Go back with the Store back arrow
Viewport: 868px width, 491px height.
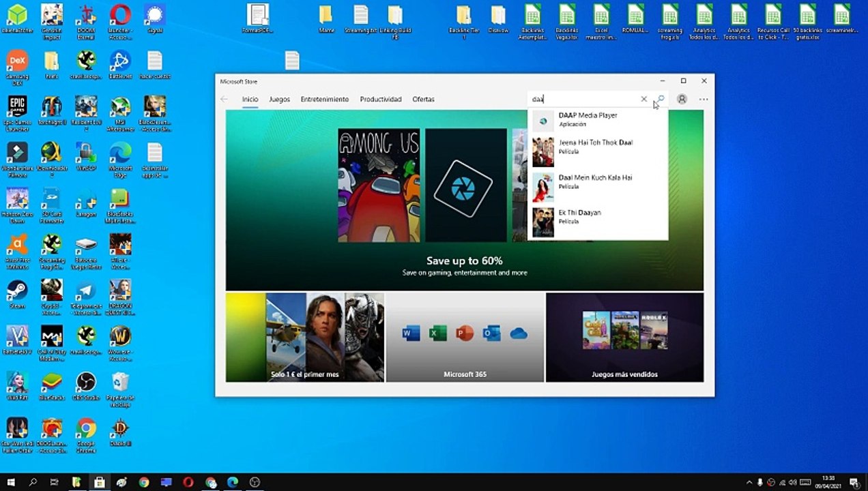point(224,99)
